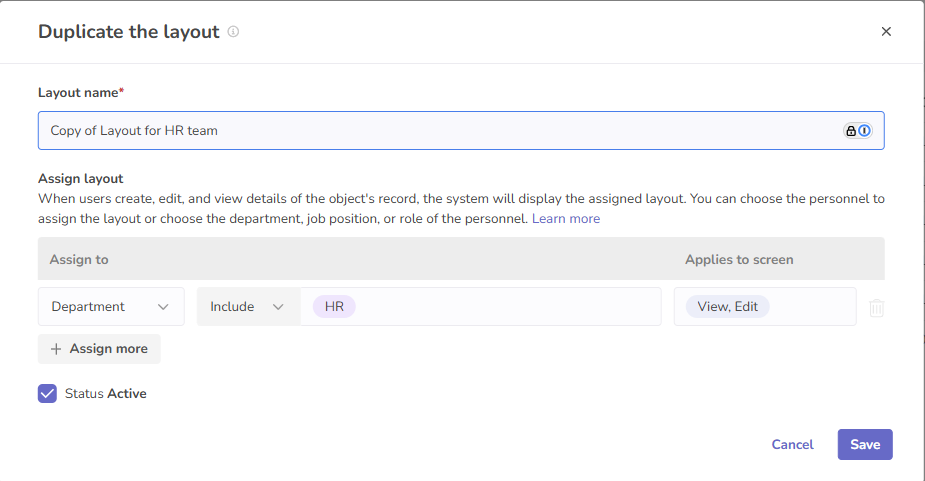Open the Learn more link

pos(566,219)
